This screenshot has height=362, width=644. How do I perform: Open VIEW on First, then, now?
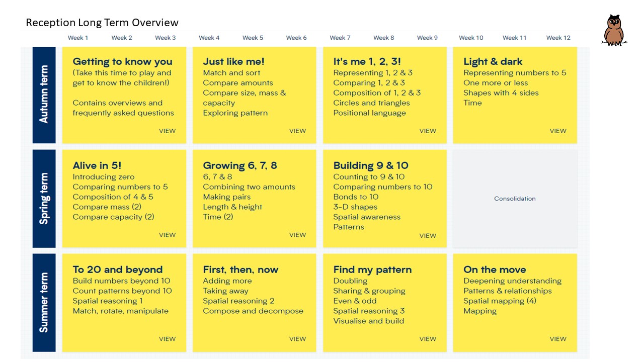click(297, 339)
